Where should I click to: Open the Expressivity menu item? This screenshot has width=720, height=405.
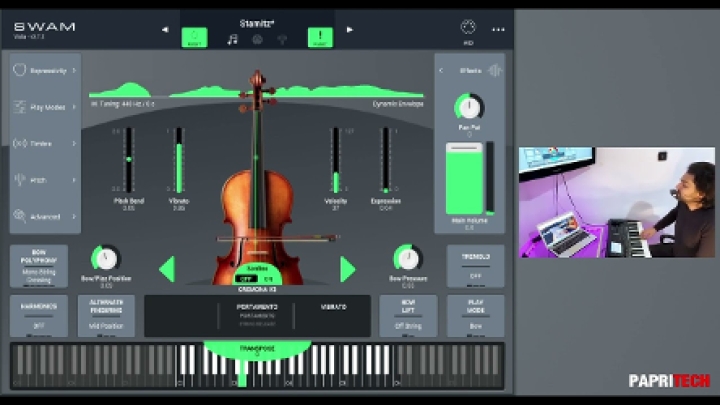[x=45, y=71]
